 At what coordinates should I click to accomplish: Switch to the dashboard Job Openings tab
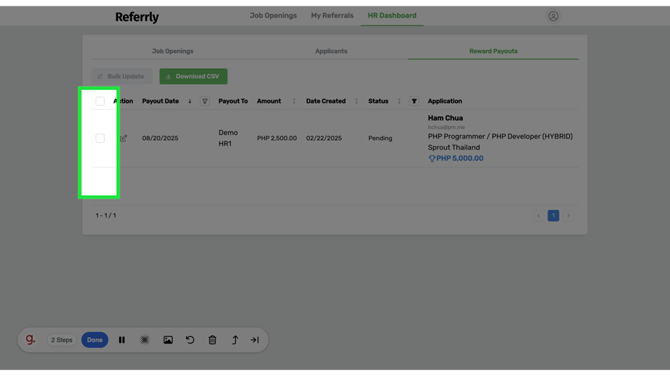tap(173, 51)
